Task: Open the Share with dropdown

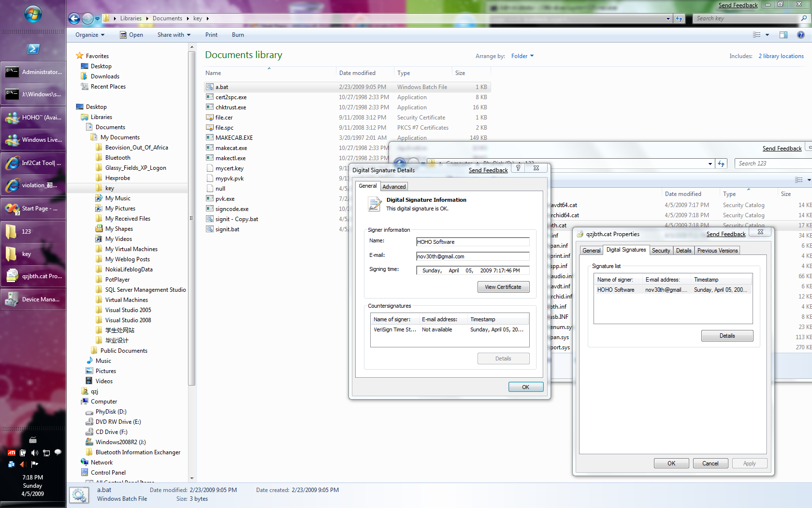Action: coord(174,35)
